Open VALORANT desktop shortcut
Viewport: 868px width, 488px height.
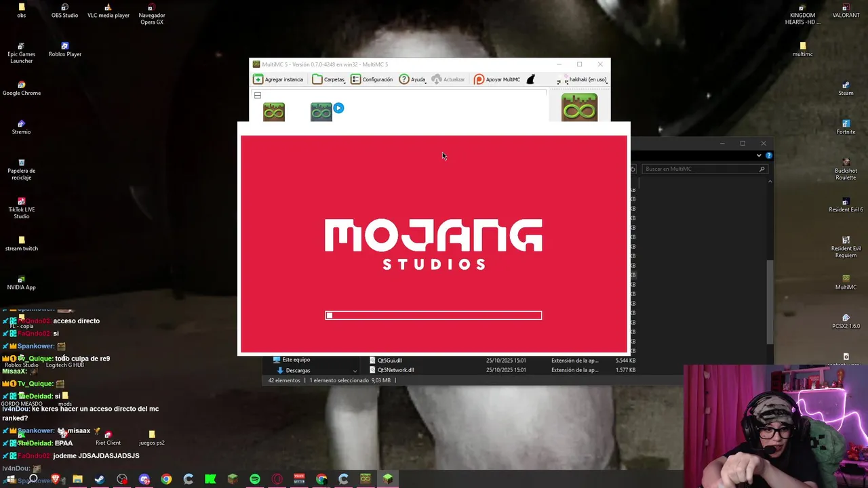point(846,11)
